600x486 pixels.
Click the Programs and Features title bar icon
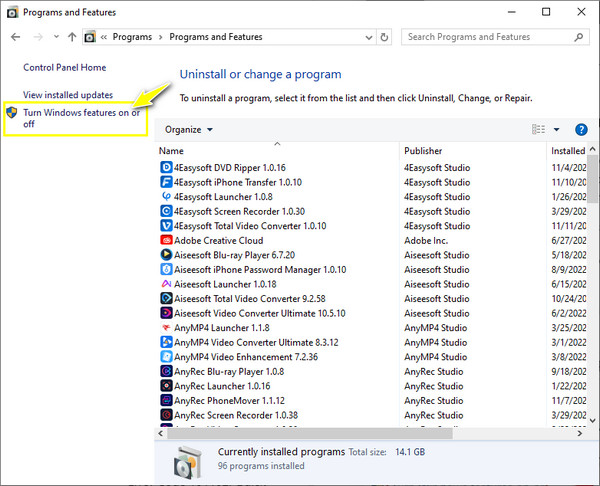(x=12, y=12)
